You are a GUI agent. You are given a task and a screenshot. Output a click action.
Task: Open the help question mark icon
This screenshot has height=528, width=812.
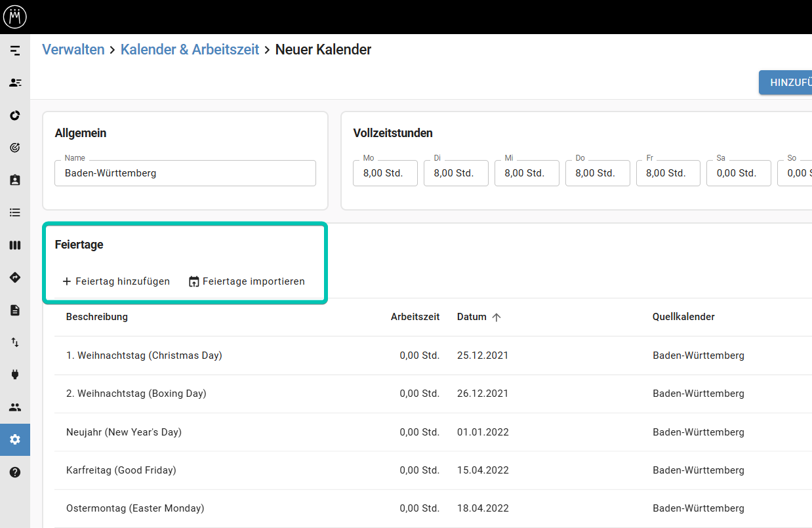15,472
